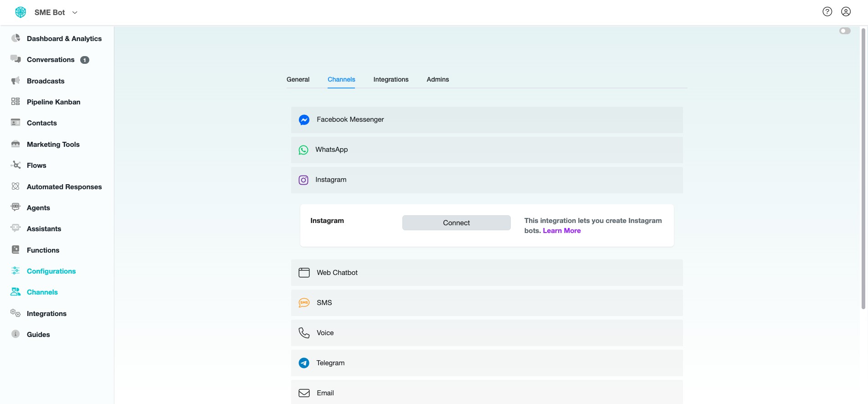The image size is (868, 404).
Task: Open the user account profile icon
Action: click(x=846, y=12)
